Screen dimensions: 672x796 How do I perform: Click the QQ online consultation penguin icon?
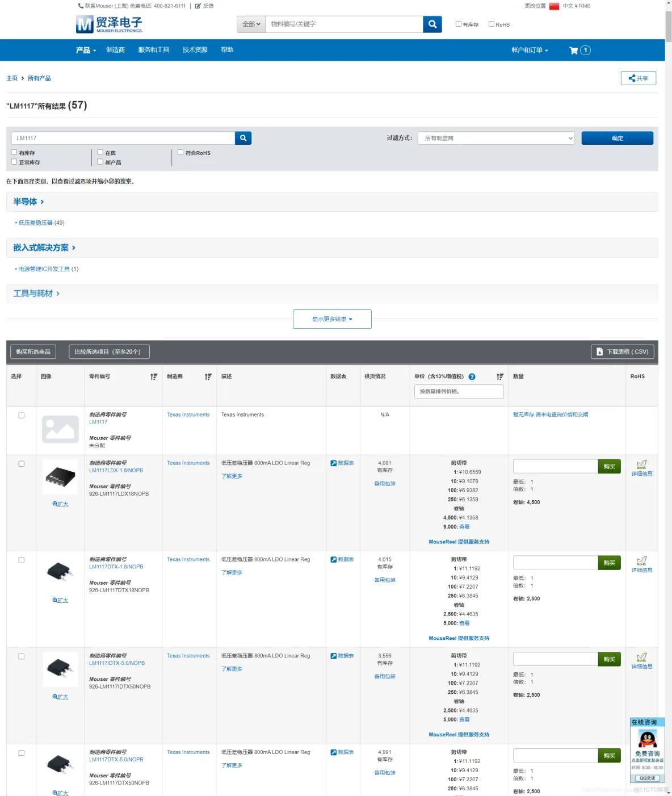pyautogui.click(x=647, y=739)
